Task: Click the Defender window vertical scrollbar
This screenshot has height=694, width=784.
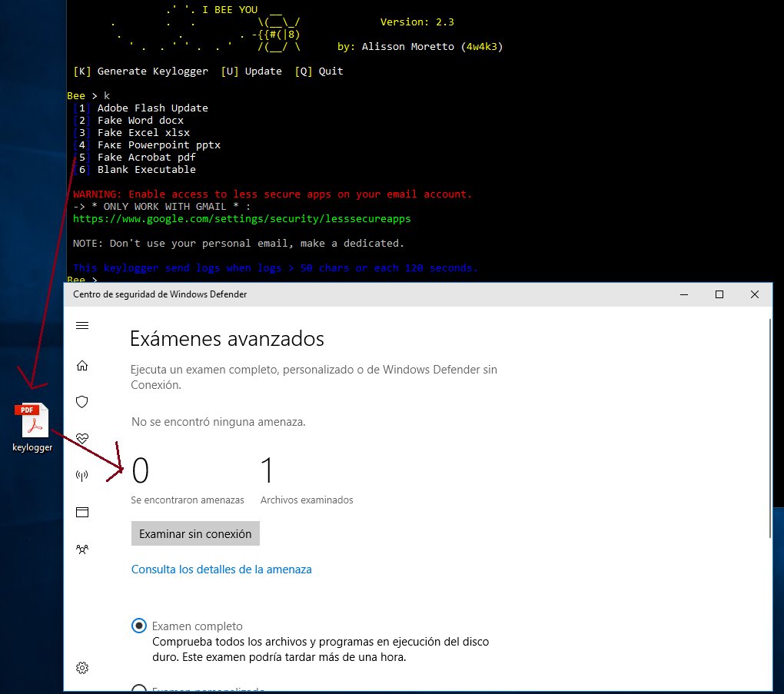Action: click(x=769, y=427)
